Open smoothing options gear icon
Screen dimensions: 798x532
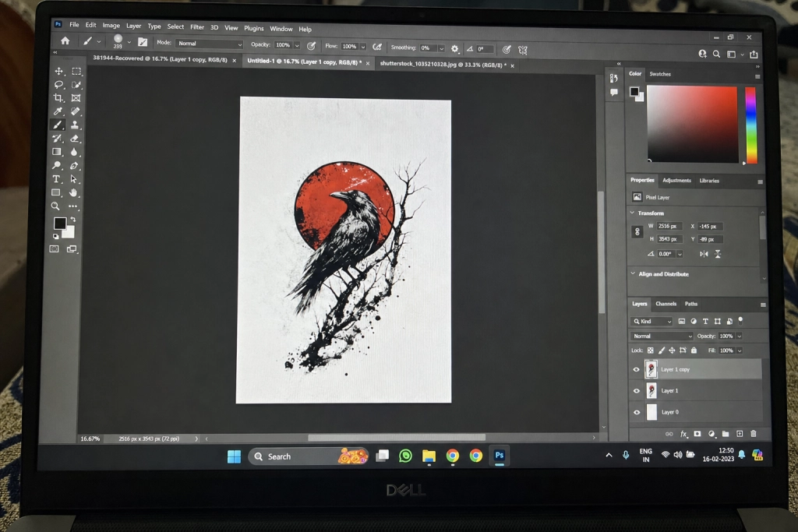pyautogui.click(x=455, y=49)
